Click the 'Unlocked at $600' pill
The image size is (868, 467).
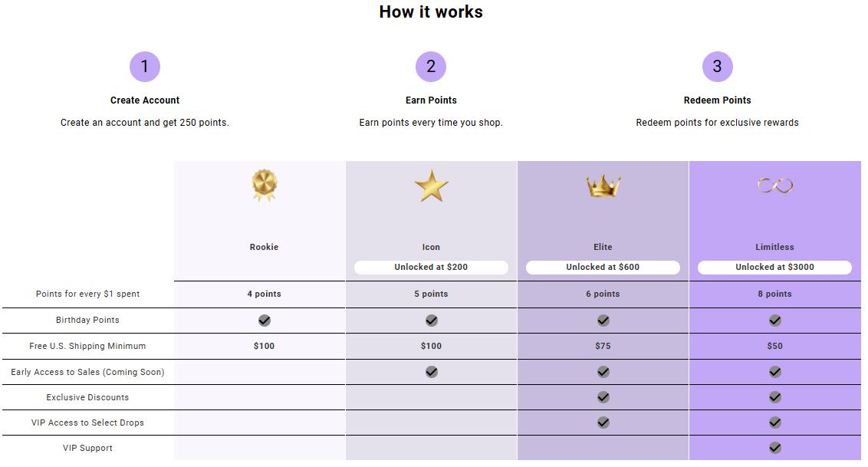(603, 268)
